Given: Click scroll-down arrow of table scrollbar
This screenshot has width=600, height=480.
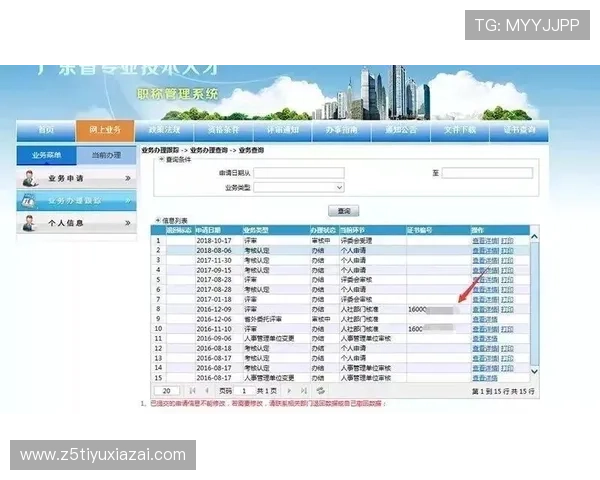Looking at the screenshot, I should click(535, 371).
